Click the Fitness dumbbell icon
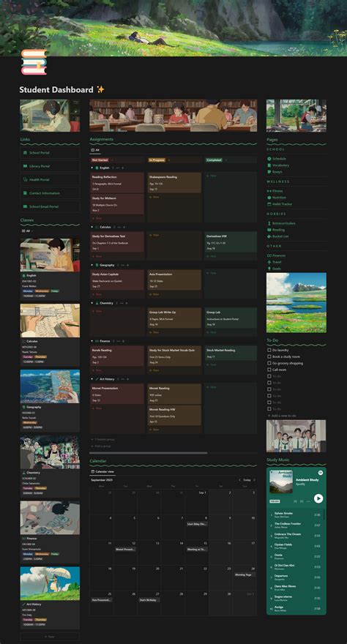Viewport: 347px width, 644px height. point(269,191)
